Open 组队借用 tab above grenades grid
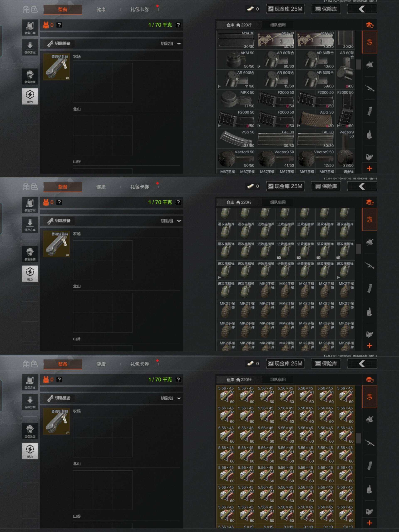This screenshot has height=532, width=399. pyautogui.click(x=278, y=202)
